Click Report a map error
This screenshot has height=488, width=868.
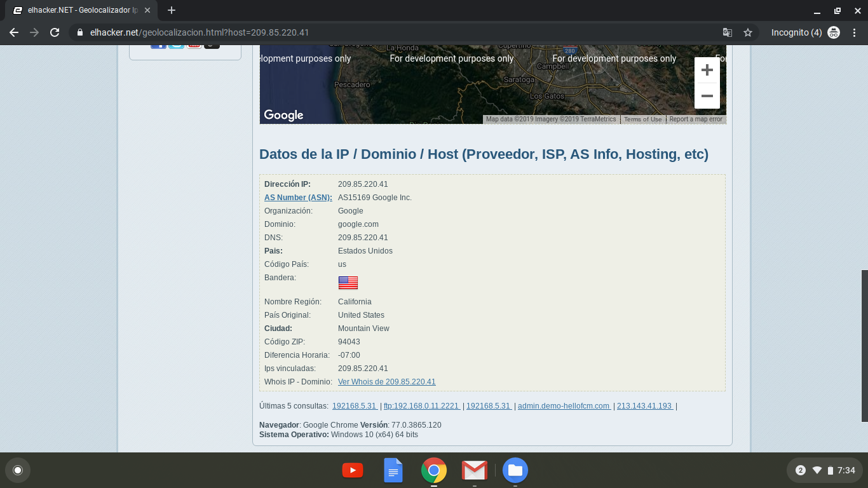point(696,119)
